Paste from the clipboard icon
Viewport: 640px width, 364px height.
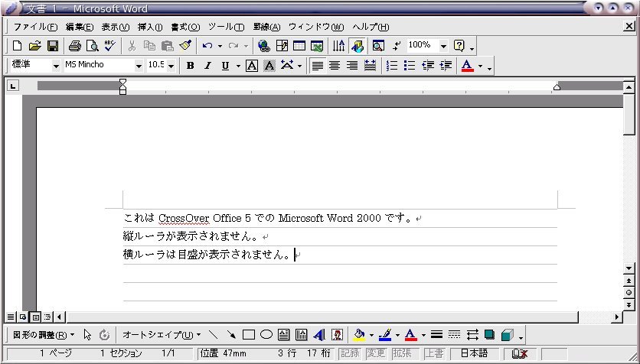tap(168, 46)
